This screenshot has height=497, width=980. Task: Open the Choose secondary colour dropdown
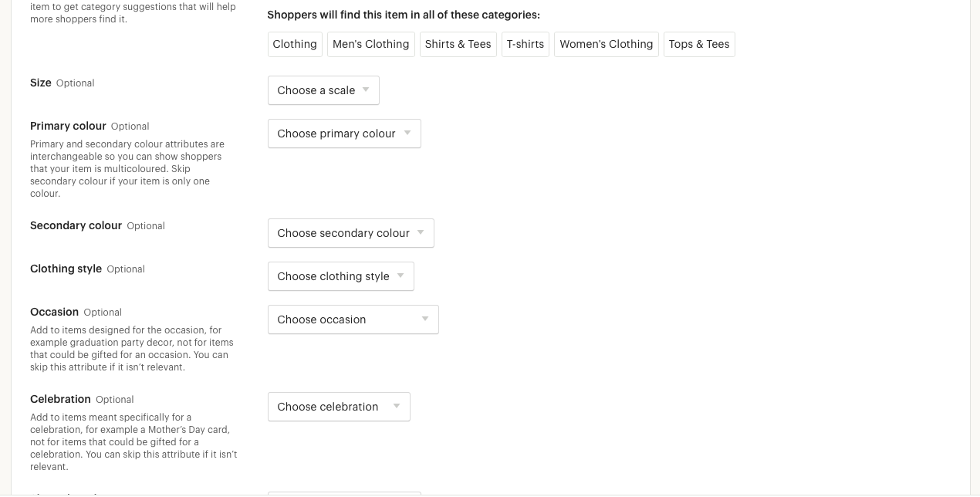pos(350,233)
